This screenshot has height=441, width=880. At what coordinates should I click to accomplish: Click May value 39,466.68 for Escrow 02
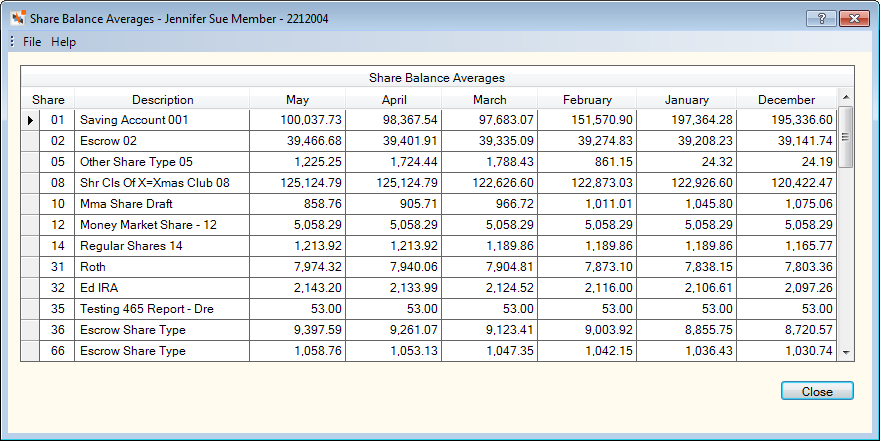click(297, 141)
